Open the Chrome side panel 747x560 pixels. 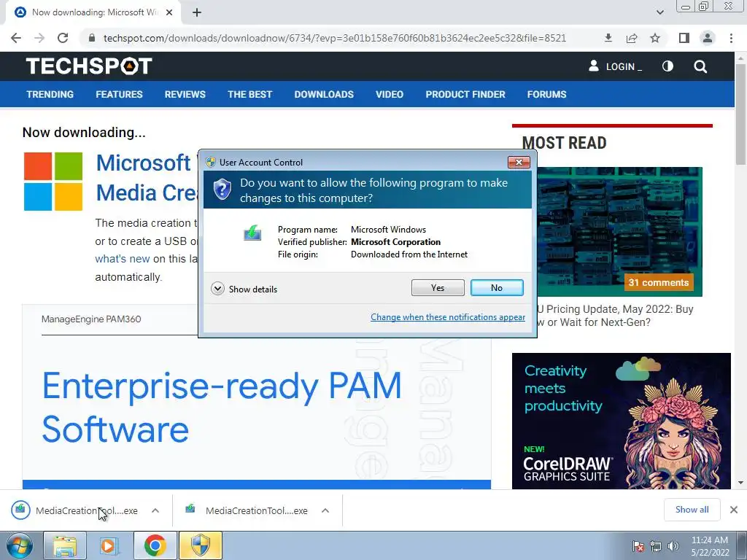pyautogui.click(x=684, y=38)
